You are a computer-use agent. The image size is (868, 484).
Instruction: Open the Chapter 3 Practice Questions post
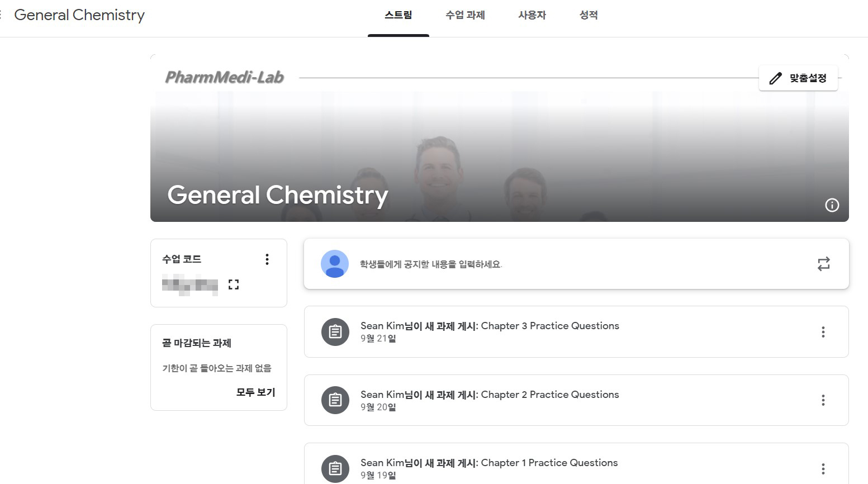click(x=576, y=331)
